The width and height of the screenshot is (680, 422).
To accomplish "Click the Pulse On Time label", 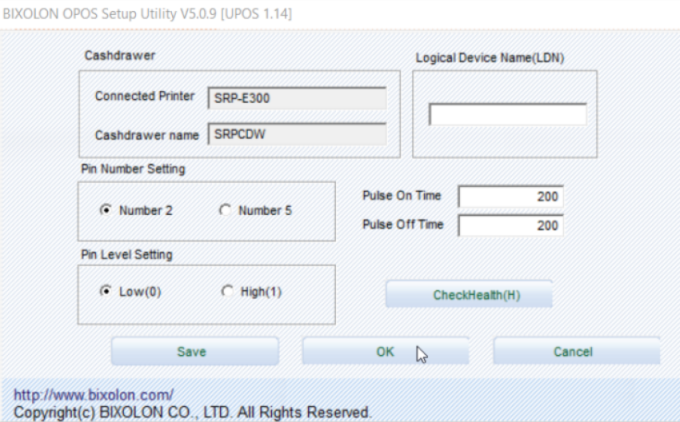I will point(402,196).
